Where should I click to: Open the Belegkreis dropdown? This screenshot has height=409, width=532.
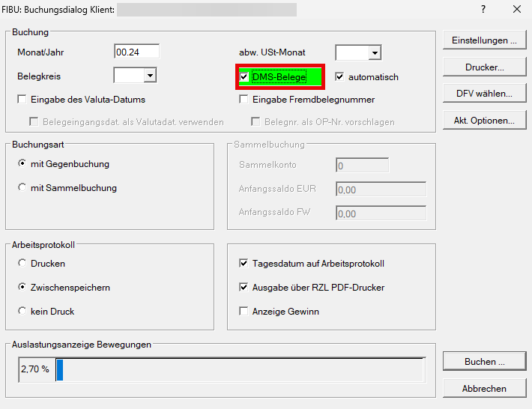[x=149, y=75]
